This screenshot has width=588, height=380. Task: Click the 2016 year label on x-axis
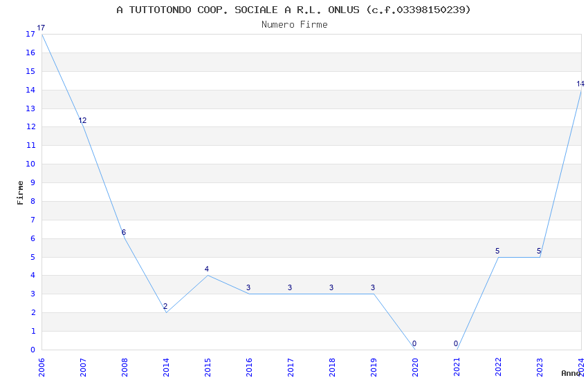[x=249, y=368]
